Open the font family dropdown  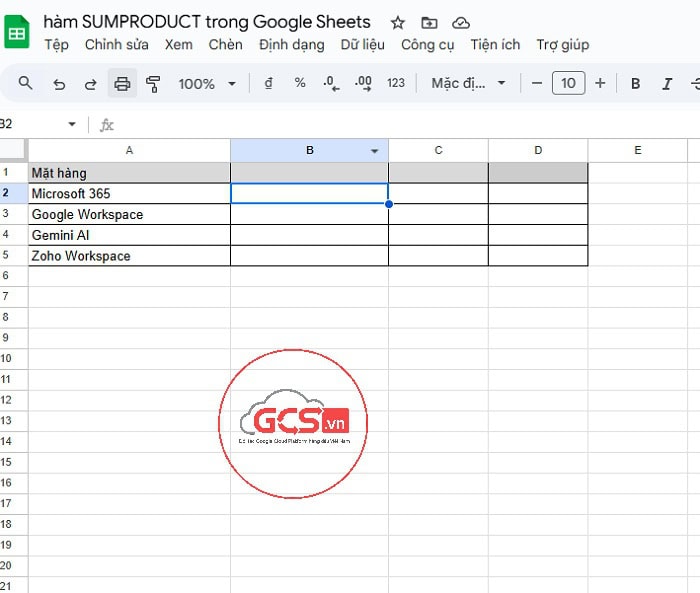pyautogui.click(x=468, y=83)
